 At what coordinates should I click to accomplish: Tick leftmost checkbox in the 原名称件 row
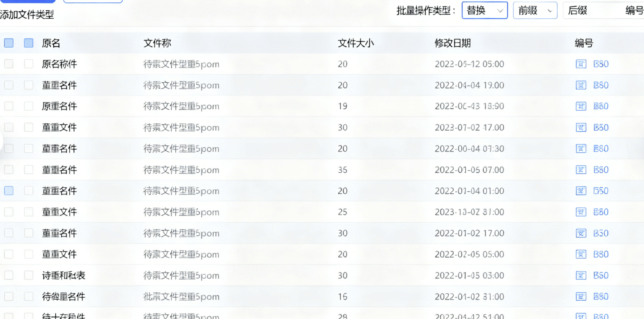click(9, 64)
